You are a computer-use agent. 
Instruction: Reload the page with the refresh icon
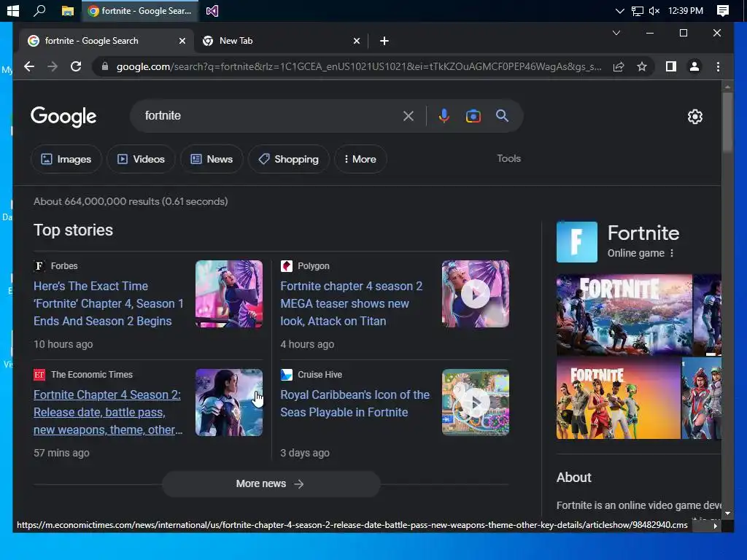(76, 66)
